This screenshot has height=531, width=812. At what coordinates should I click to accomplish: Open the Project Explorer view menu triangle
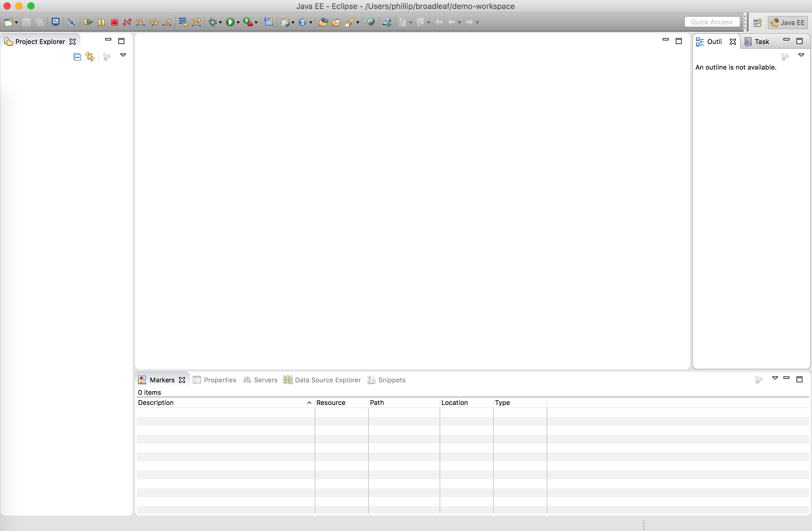click(123, 55)
